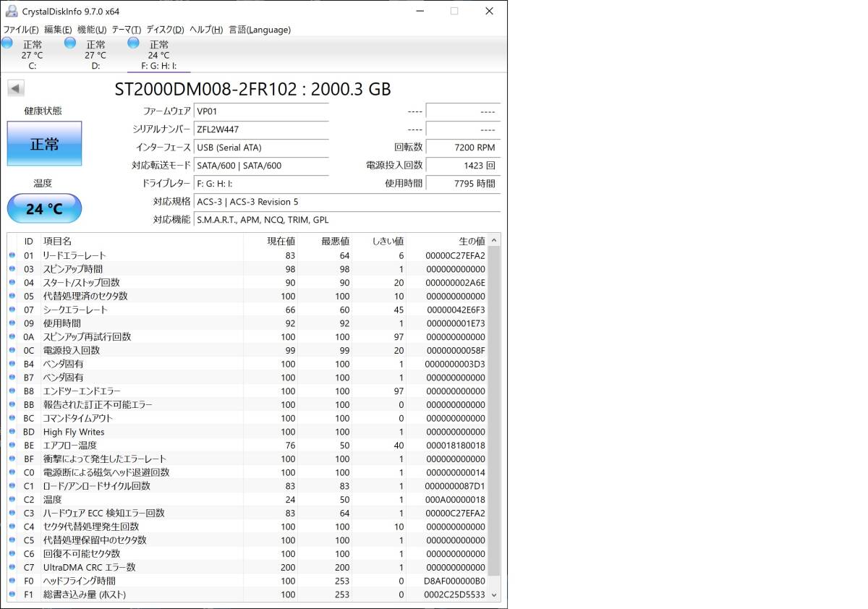Click status dot for シークエラーレート row
This screenshot has width=868, height=609.
tap(12, 310)
